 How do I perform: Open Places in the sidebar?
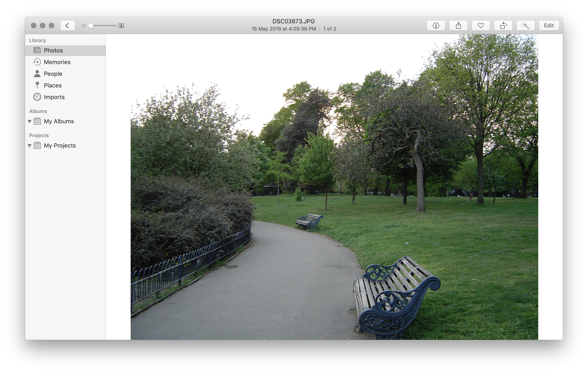tap(52, 85)
